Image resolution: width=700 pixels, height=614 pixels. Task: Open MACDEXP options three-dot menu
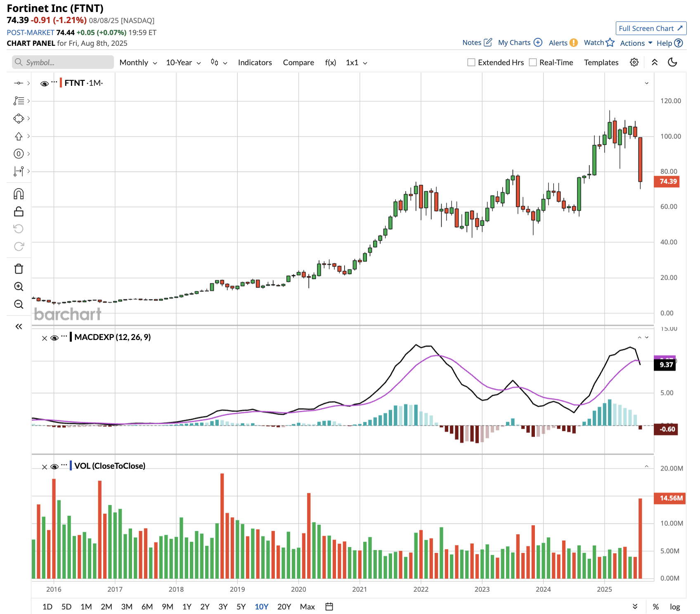coord(64,336)
